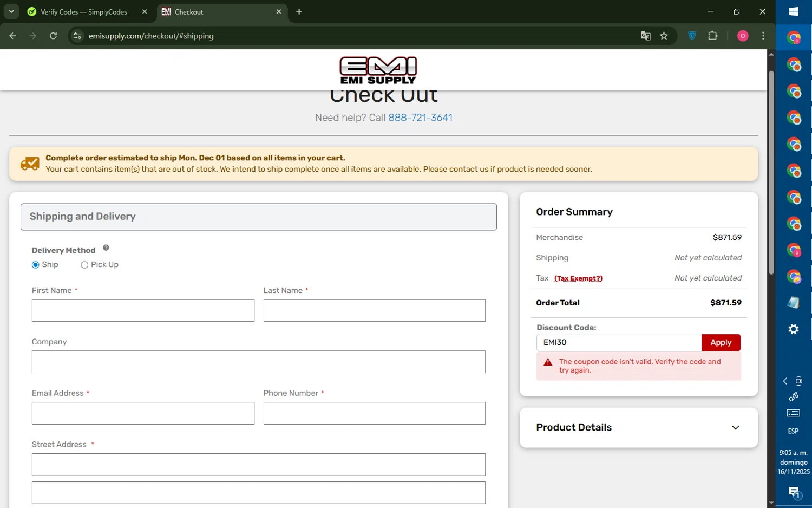Close the Checkout tab
812x508 pixels.
point(279,11)
